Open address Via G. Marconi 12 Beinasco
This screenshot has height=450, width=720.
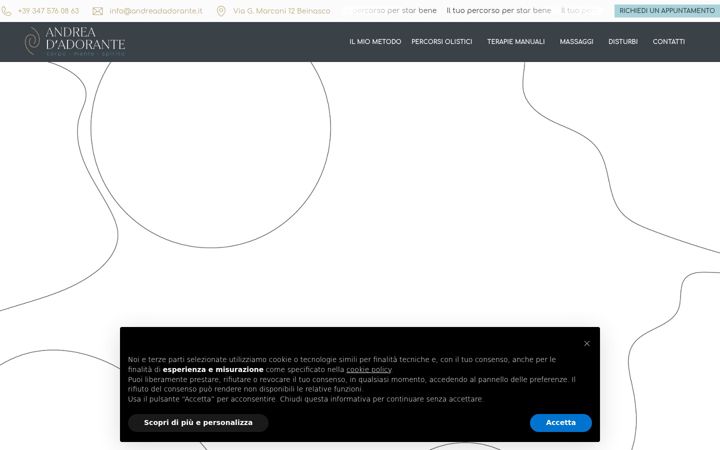(x=281, y=11)
